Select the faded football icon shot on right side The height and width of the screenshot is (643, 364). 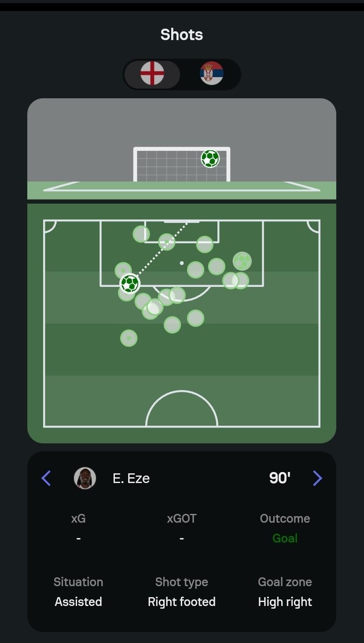pyautogui.click(x=242, y=261)
